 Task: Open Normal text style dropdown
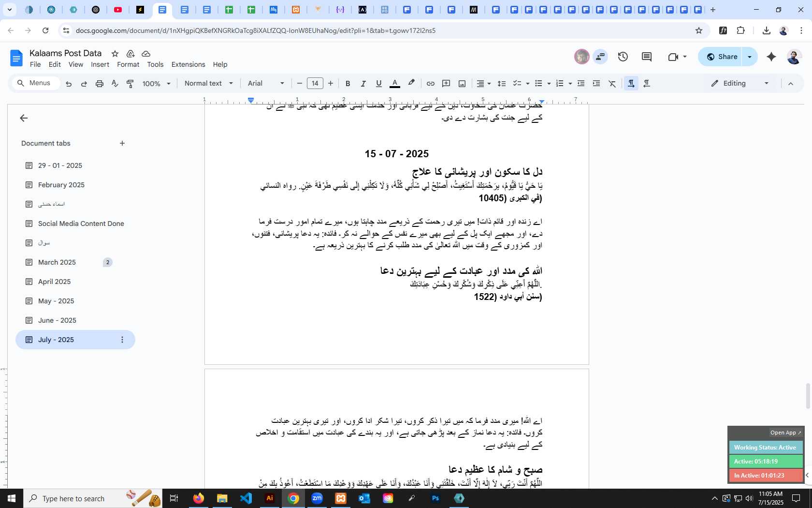tap(209, 84)
